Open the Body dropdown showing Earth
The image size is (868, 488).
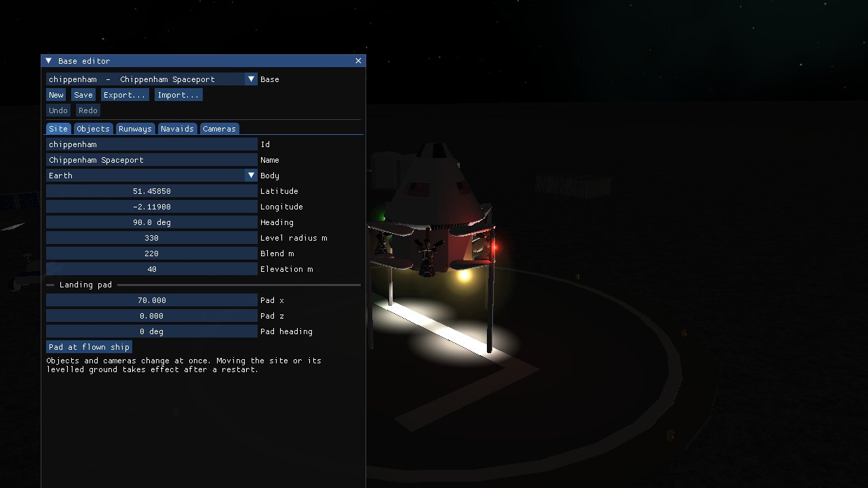[152, 176]
